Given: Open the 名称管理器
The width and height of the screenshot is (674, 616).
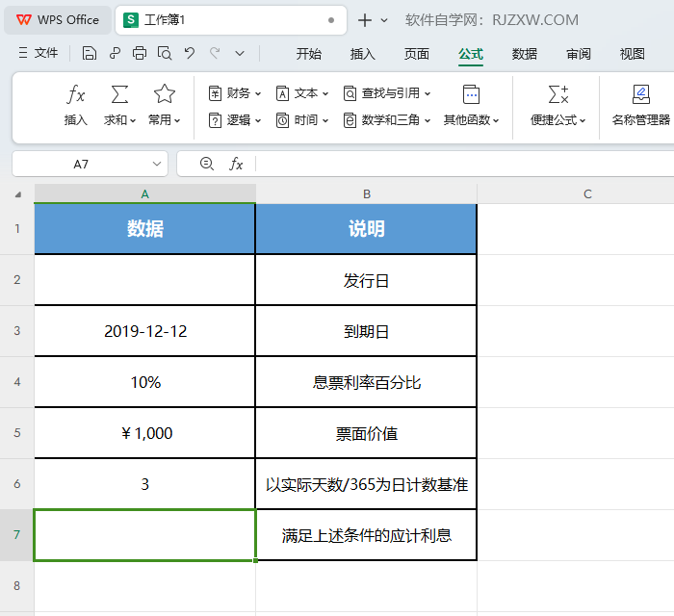Looking at the screenshot, I should pos(641,106).
